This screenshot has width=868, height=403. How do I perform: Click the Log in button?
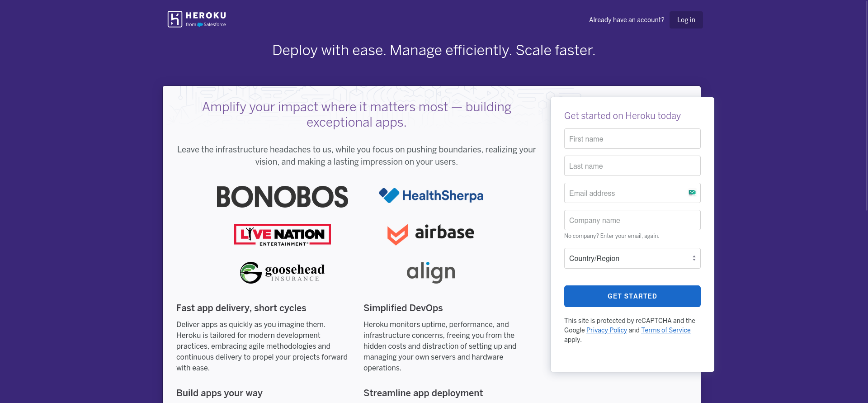686,20
